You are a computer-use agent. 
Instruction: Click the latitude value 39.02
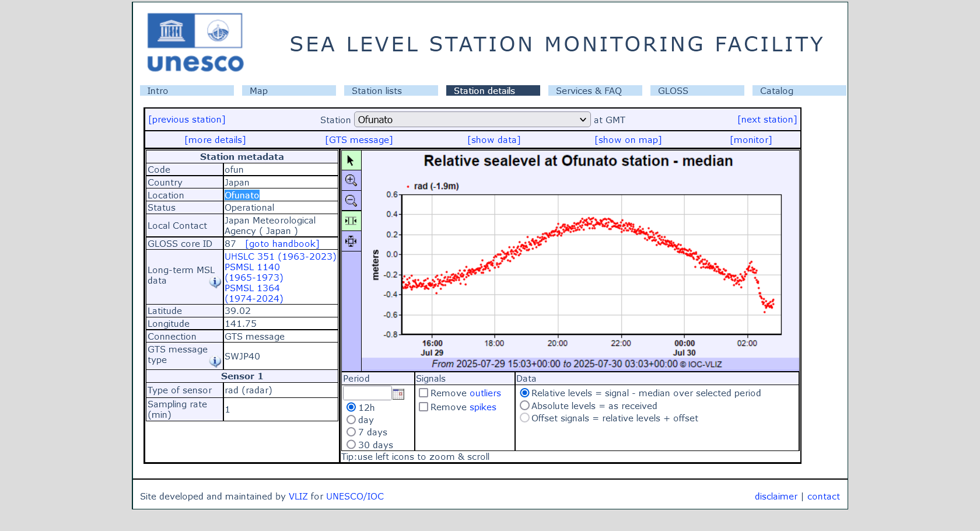tap(237, 311)
